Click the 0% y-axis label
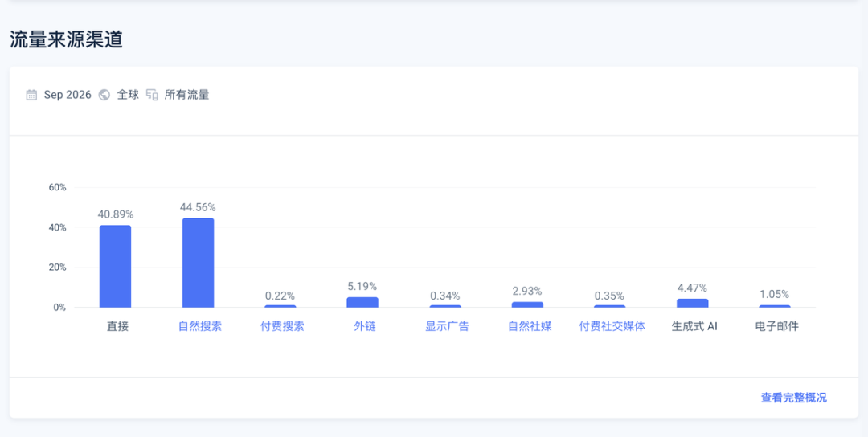The image size is (868, 437). point(59,308)
